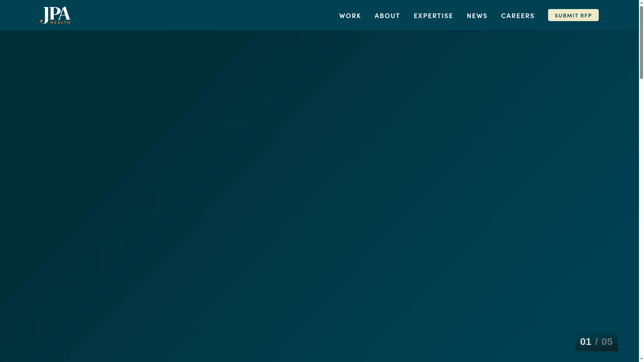The image size is (644, 362).
Task: Click the 05 total slides number
Action: [x=607, y=342]
